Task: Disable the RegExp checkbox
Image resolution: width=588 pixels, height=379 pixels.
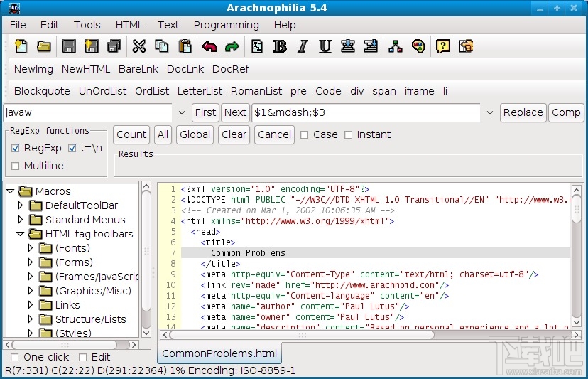Action: click(16, 149)
